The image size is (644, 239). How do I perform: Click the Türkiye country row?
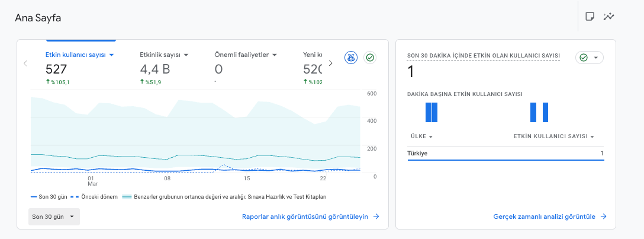pos(505,154)
